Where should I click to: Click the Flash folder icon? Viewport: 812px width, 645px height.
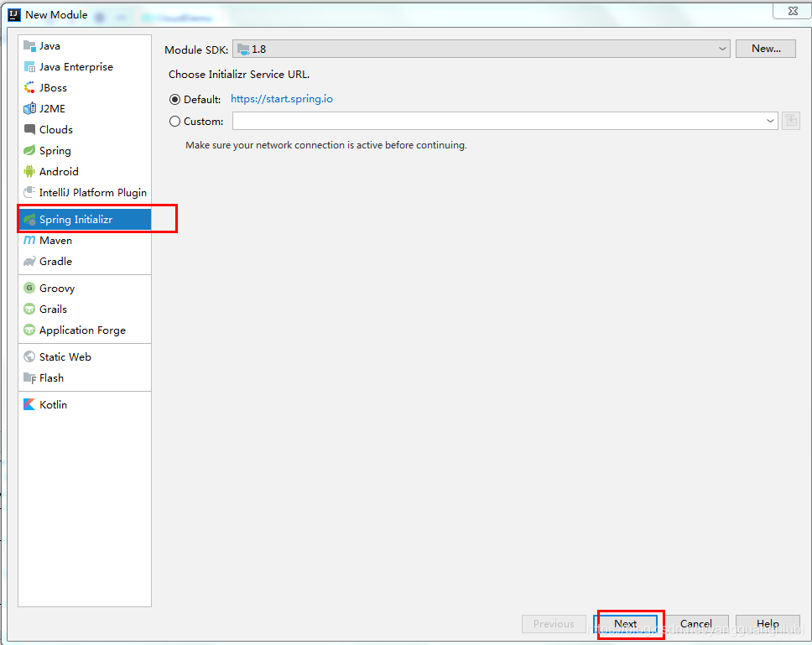tap(29, 378)
